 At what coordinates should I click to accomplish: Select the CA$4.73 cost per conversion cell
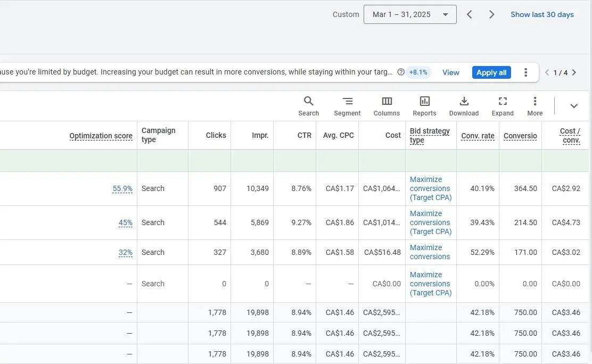pos(566,222)
